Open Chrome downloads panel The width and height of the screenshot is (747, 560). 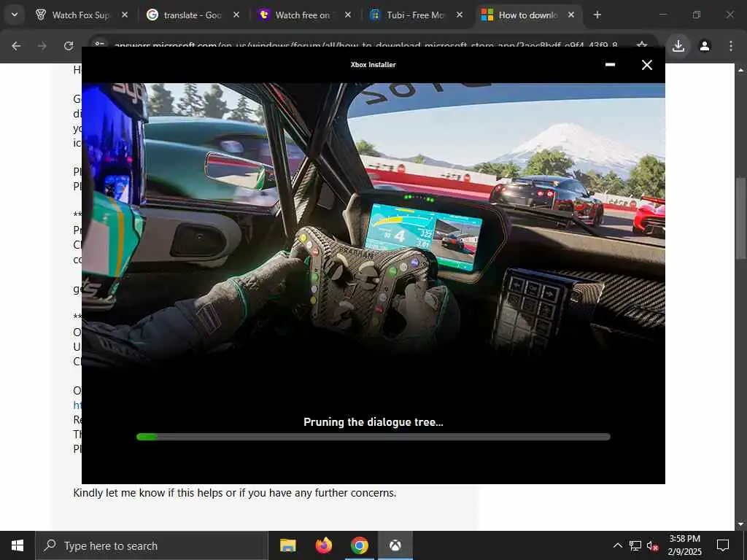[x=678, y=46]
